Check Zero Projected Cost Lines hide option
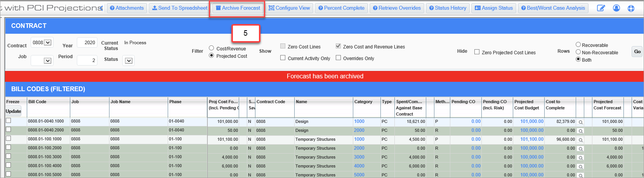This screenshot has width=644, height=178. [x=477, y=52]
